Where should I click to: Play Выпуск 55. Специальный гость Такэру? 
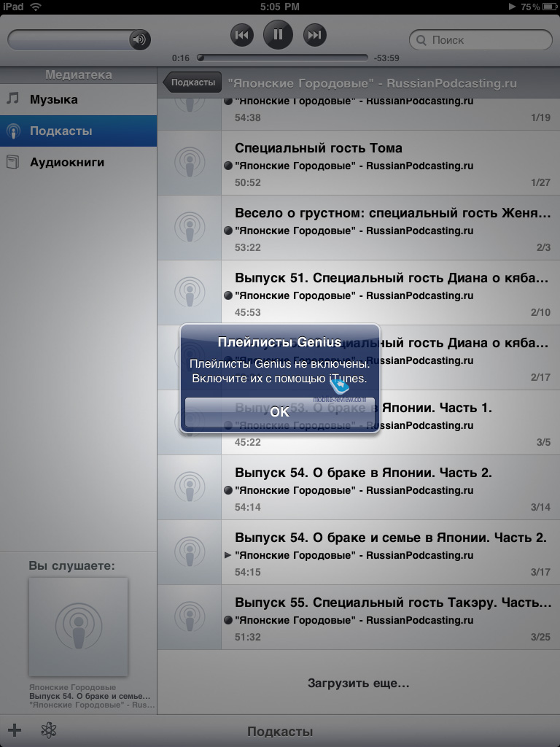[359, 617]
